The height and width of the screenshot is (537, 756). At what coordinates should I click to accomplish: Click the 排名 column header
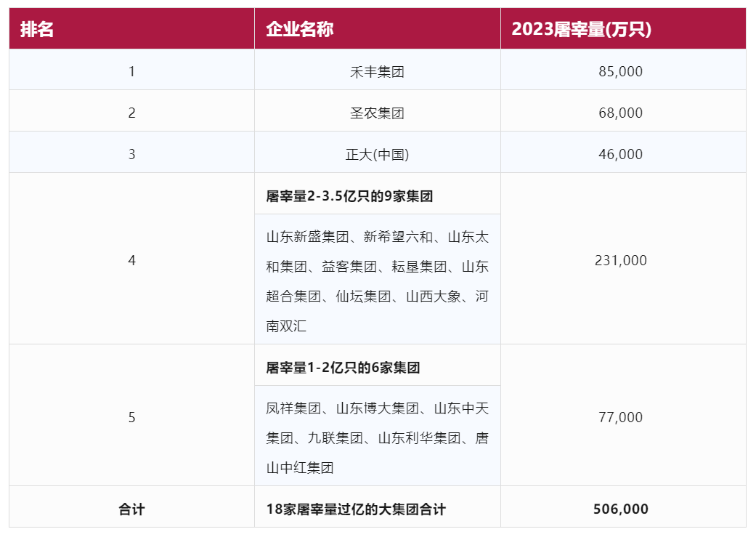[131, 28]
